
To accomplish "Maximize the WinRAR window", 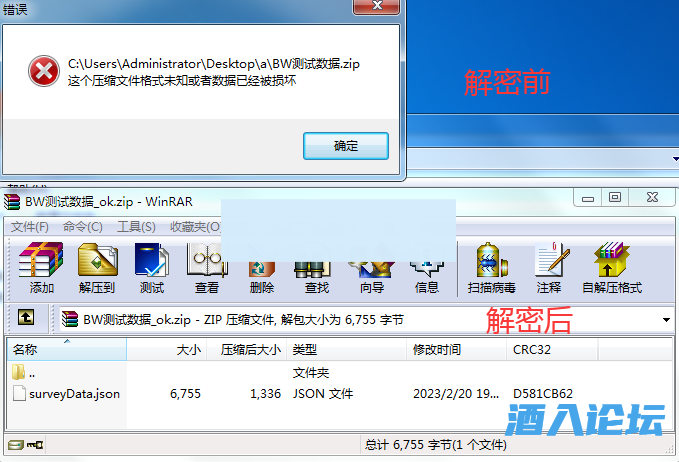I will 614,197.
